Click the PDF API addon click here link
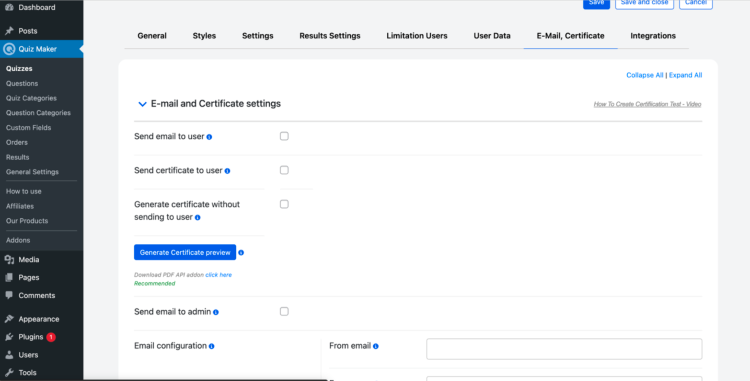This screenshot has width=750, height=381. coord(219,275)
